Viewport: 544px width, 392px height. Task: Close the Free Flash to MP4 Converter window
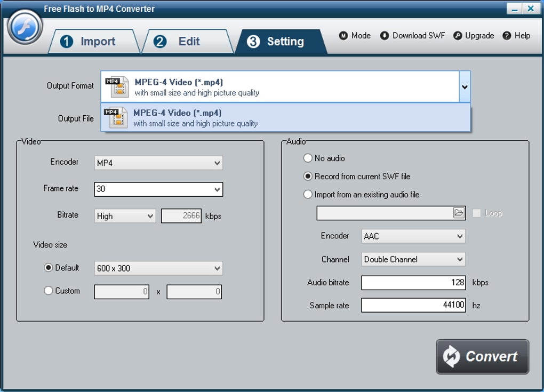click(x=531, y=9)
